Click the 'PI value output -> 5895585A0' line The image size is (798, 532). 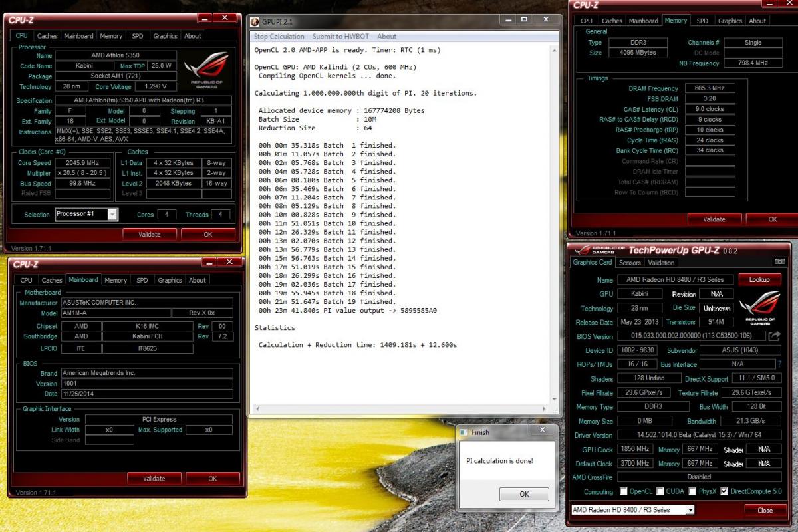(x=348, y=310)
